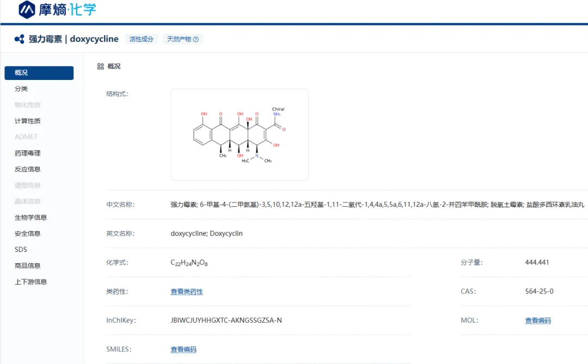This screenshot has width=588, height=364.
Task: Click the doxycycline structure image
Action: [240, 134]
